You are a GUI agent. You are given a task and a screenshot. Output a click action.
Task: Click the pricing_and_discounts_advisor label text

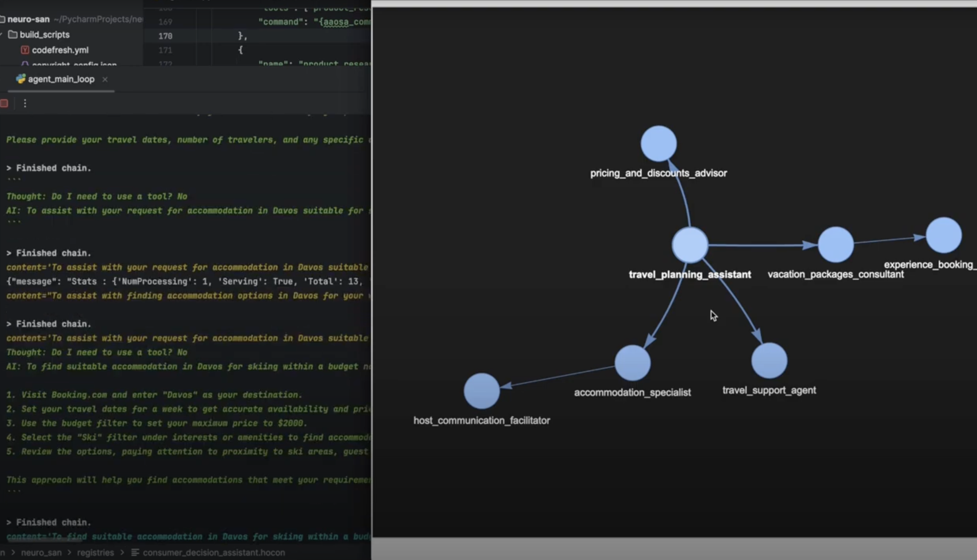pyautogui.click(x=658, y=173)
